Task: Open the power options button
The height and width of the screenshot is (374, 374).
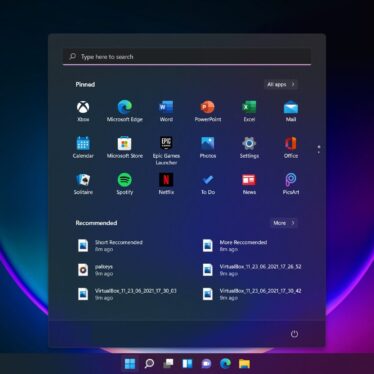Action: point(294,334)
